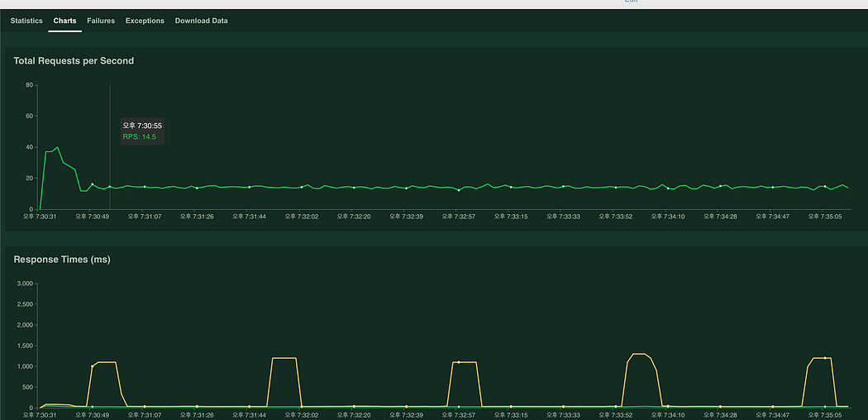
Task: Click '오후 7:32:02' on the RPS chart x-axis
Action: [302, 217]
